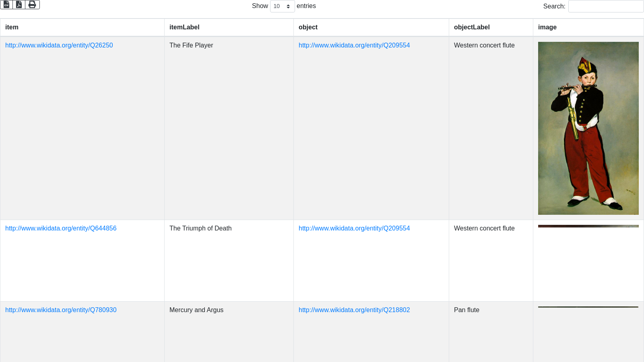The height and width of the screenshot is (362, 644).
Task: Export table as PDF document
Action: point(19,4)
